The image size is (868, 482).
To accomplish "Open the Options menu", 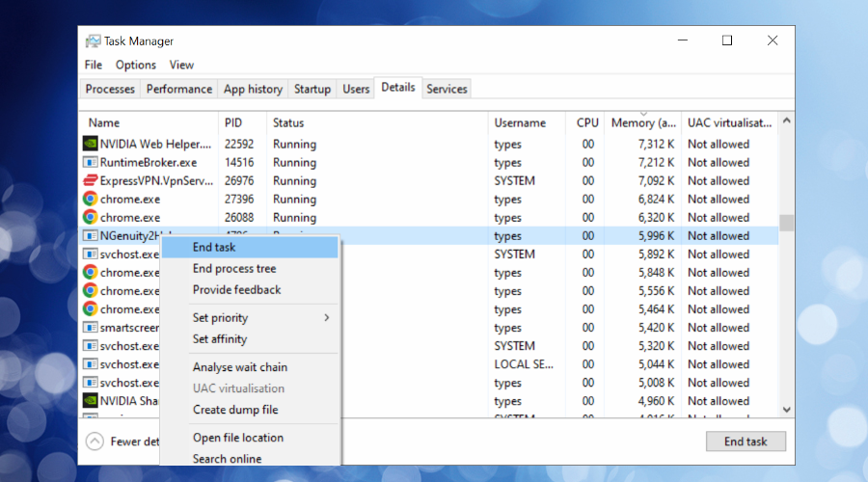I will (x=136, y=65).
